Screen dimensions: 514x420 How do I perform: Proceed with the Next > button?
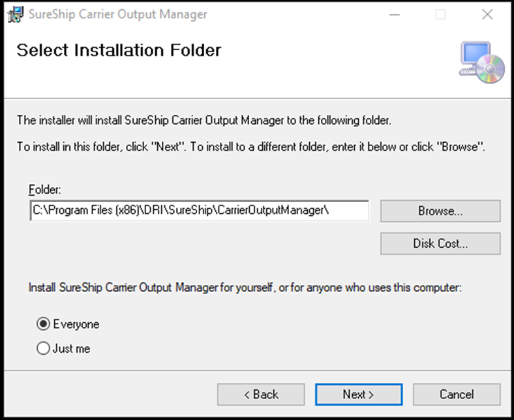click(359, 395)
